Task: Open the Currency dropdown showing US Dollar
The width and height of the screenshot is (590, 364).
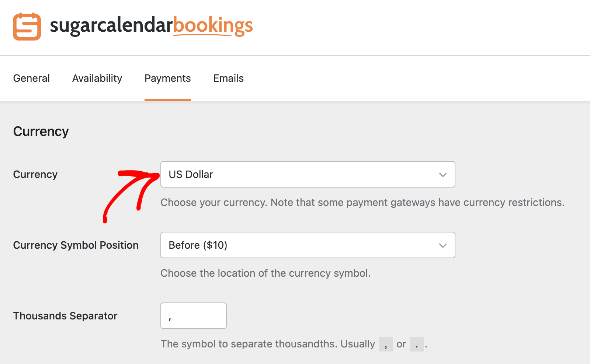Action: [308, 174]
